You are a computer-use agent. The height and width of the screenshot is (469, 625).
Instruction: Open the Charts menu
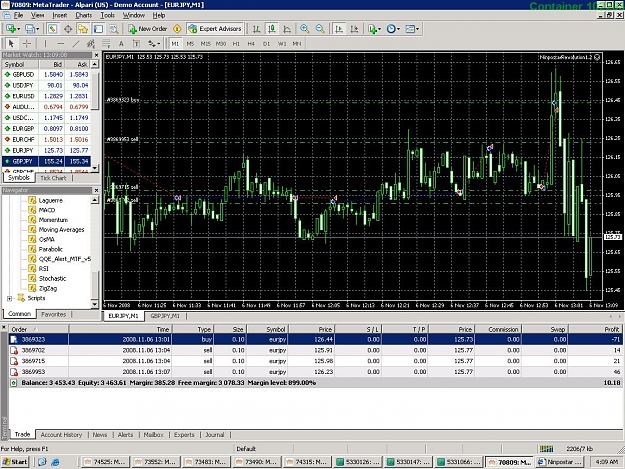click(x=83, y=15)
